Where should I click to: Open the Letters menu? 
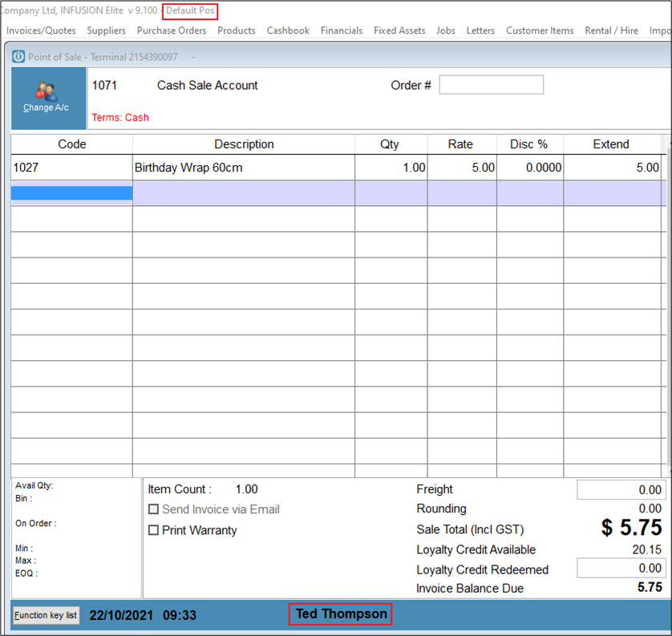[x=480, y=30]
